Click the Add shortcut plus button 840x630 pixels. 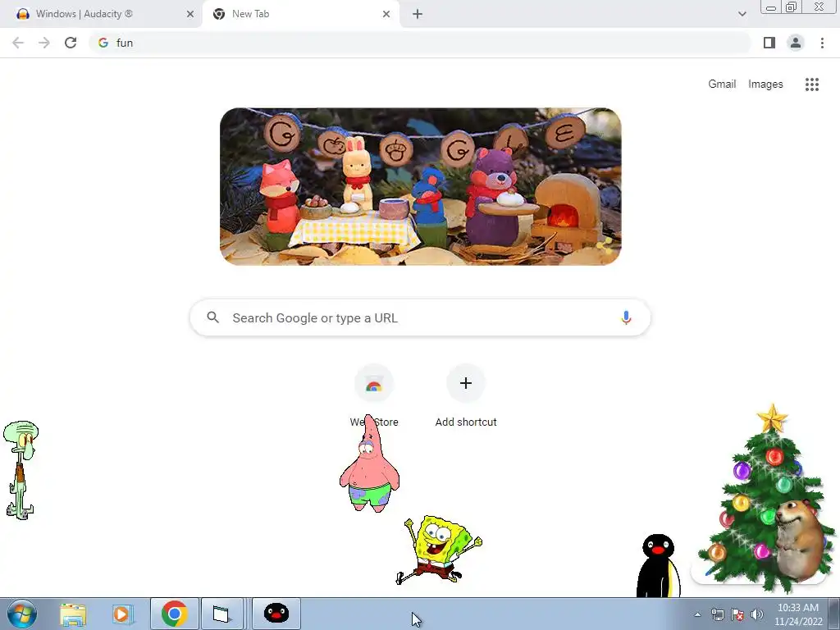click(x=466, y=383)
